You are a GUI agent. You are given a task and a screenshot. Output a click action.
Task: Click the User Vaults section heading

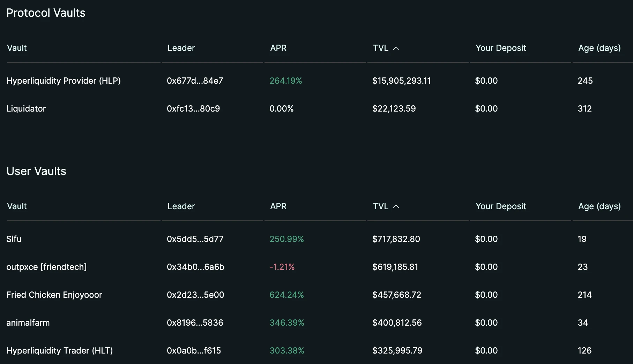[x=36, y=171]
